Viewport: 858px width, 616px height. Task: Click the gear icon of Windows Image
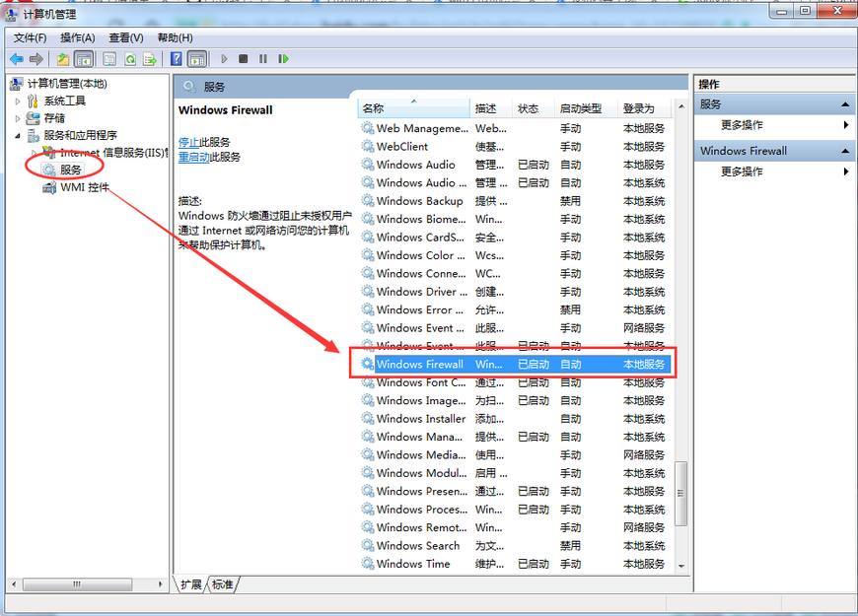(368, 400)
